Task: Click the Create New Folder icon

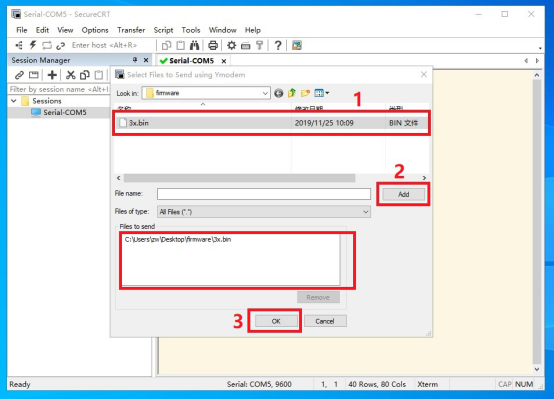Action: [305, 93]
